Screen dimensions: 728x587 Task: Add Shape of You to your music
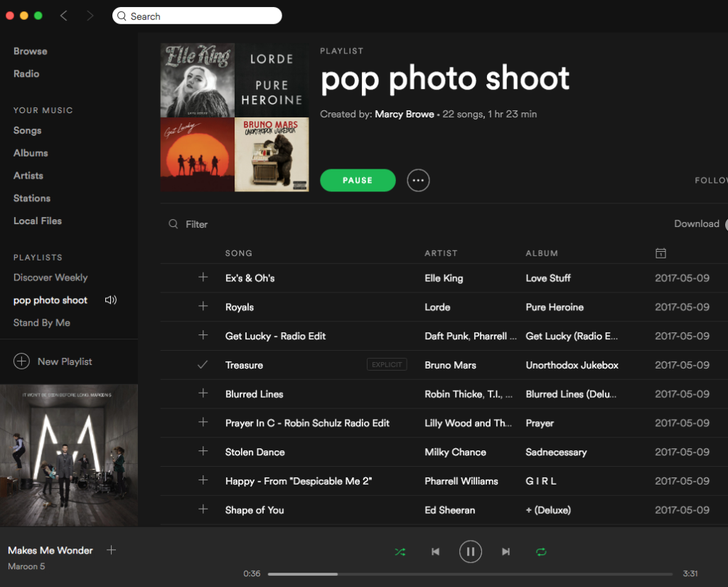[203, 509]
